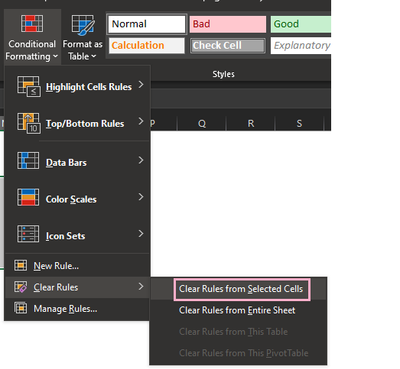Select column S header
This screenshot has width=400, height=369.
(x=299, y=124)
